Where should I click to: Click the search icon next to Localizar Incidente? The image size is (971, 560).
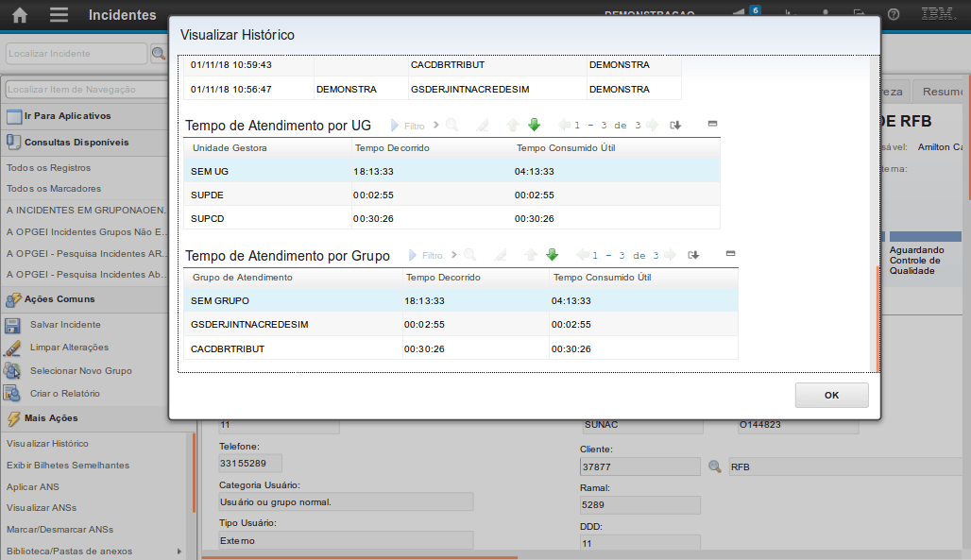pyautogui.click(x=159, y=53)
